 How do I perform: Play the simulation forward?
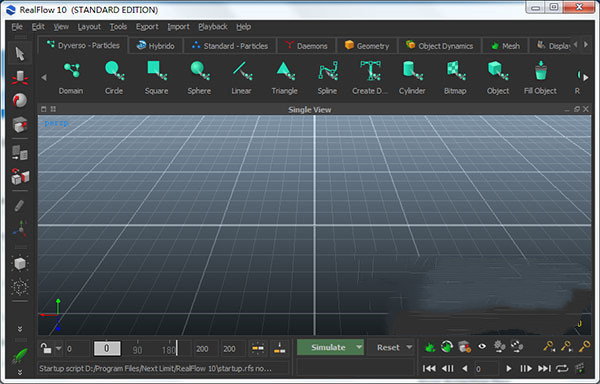click(509, 368)
